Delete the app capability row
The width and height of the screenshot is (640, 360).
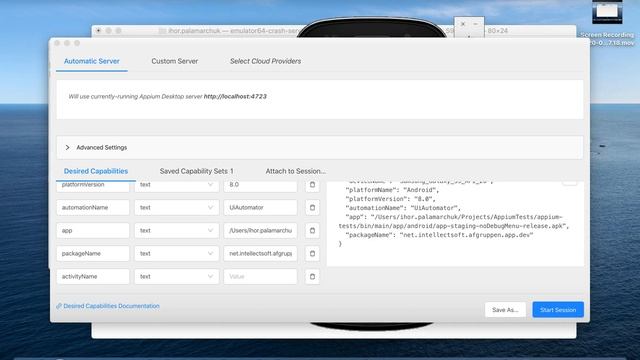(312, 231)
